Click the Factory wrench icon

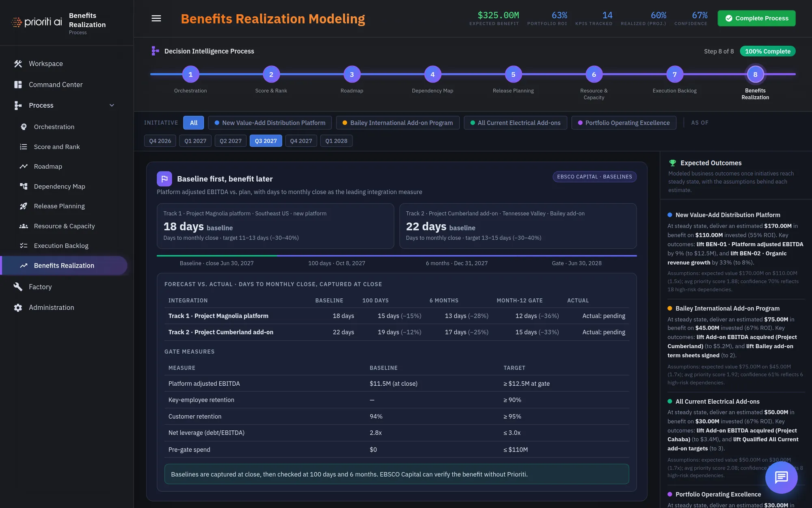coord(18,287)
